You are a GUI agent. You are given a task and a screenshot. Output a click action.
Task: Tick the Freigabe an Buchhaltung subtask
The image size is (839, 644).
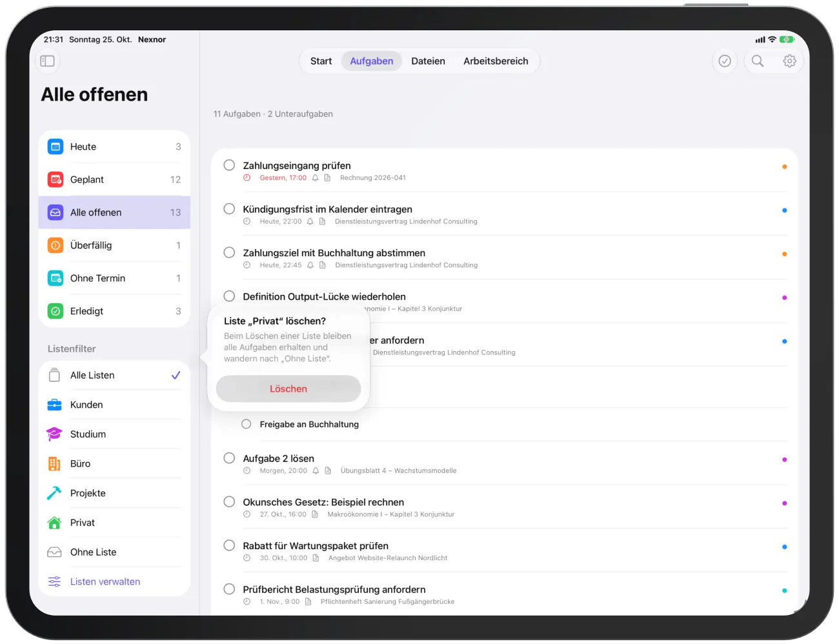(x=247, y=425)
